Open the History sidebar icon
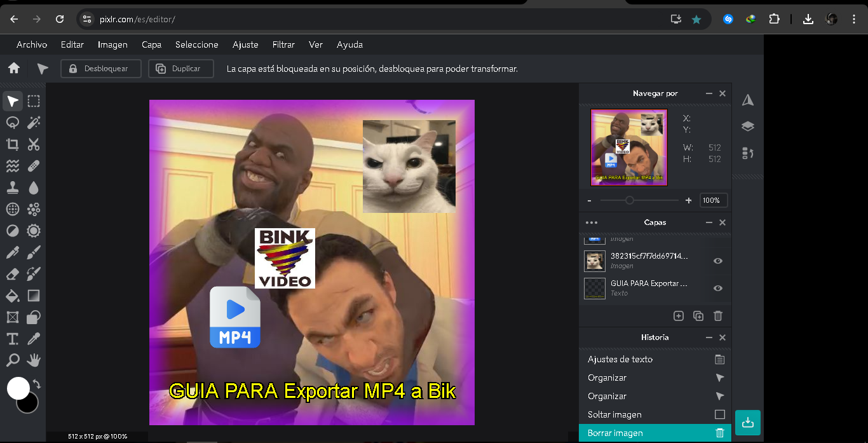Viewport: 868px width, 443px height. pos(748,153)
